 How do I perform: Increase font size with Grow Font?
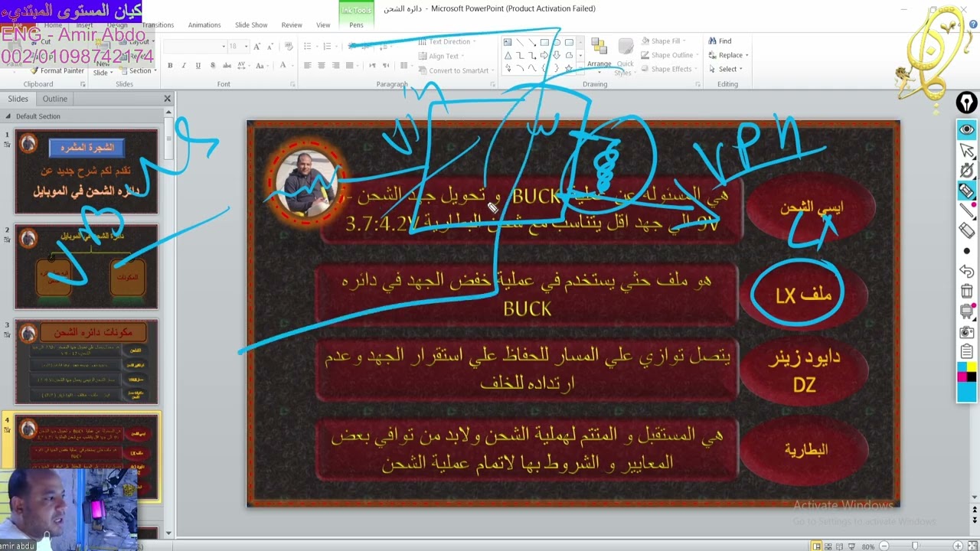click(x=257, y=47)
